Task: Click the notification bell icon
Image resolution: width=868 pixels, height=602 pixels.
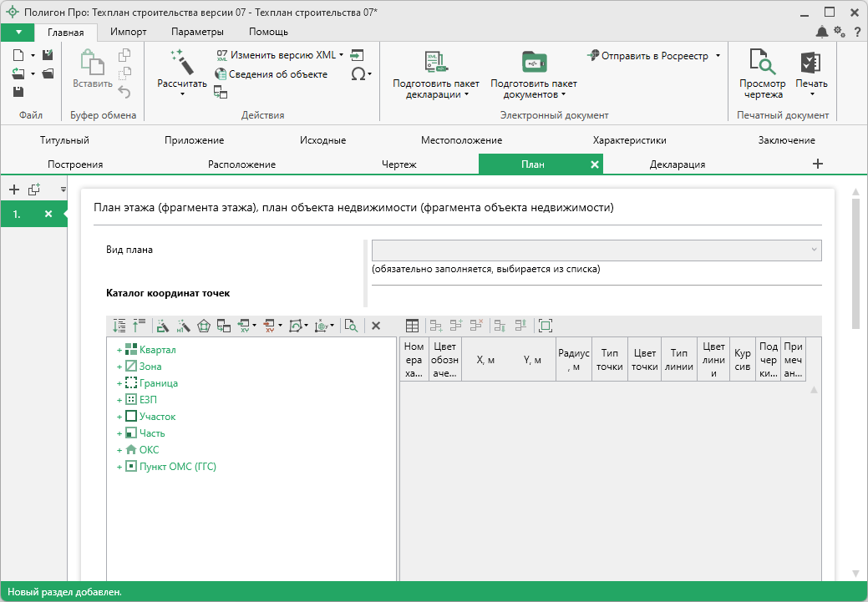Action: coord(822,32)
